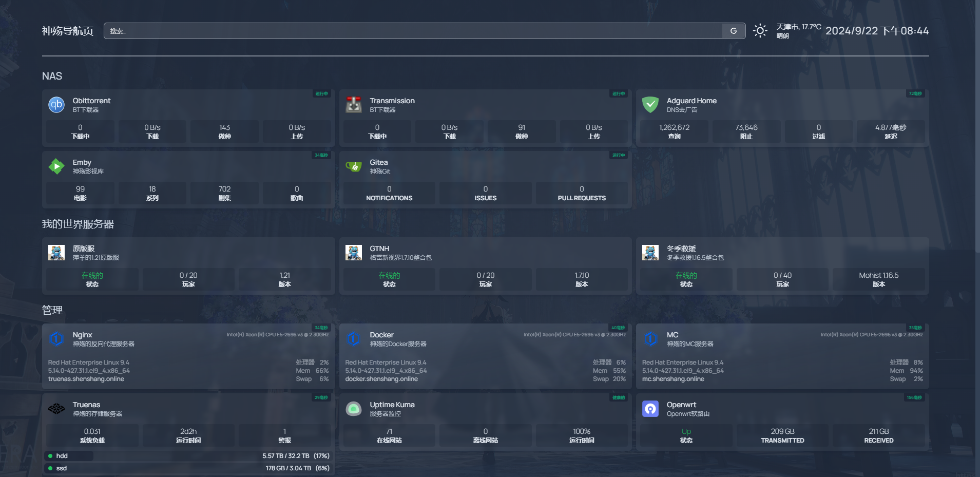The height and width of the screenshot is (477, 980).
Task: Click the sunny weather icon
Action: click(x=760, y=31)
